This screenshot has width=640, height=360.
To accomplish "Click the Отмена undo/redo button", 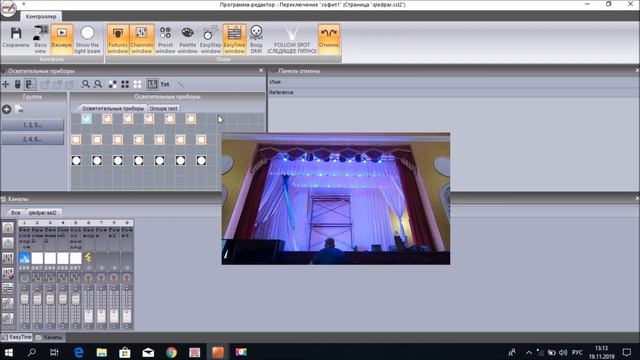I will (x=329, y=39).
